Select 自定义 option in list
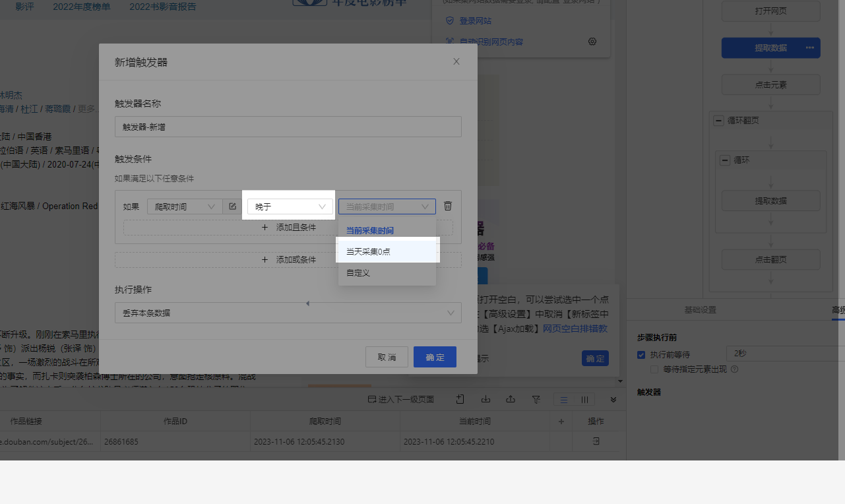Screen dimensions: 845x504 click(387, 272)
